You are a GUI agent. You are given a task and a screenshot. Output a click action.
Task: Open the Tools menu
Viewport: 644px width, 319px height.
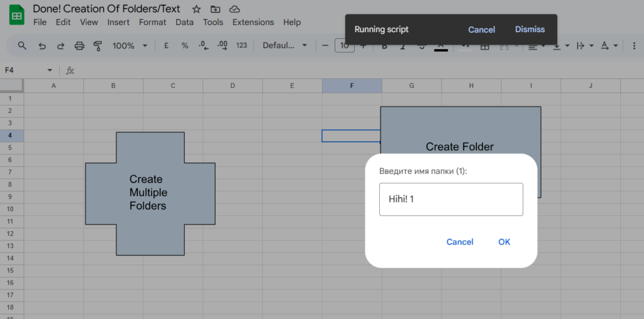click(x=213, y=22)
